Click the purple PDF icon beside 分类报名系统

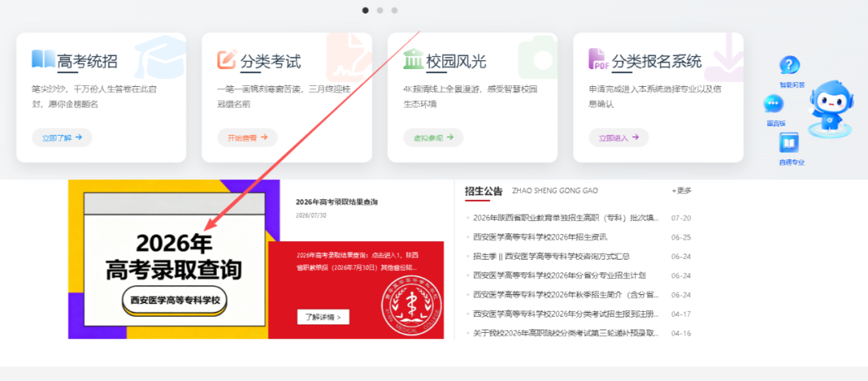coord(599,59)
